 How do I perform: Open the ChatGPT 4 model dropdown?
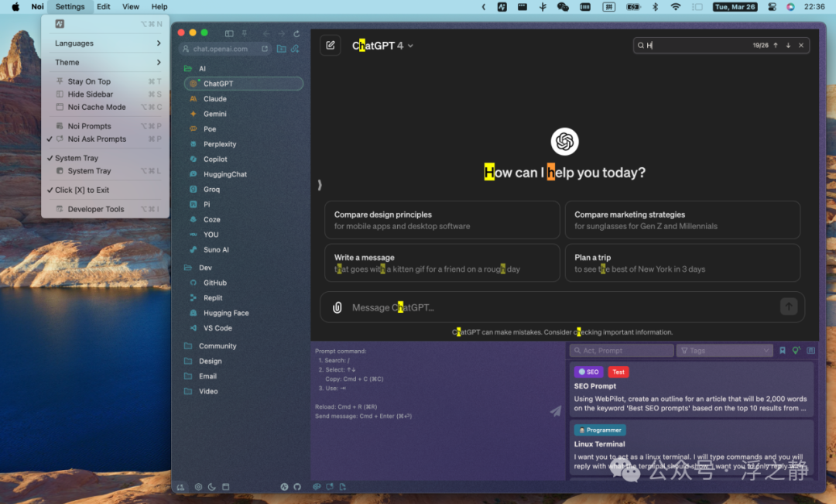383,46
